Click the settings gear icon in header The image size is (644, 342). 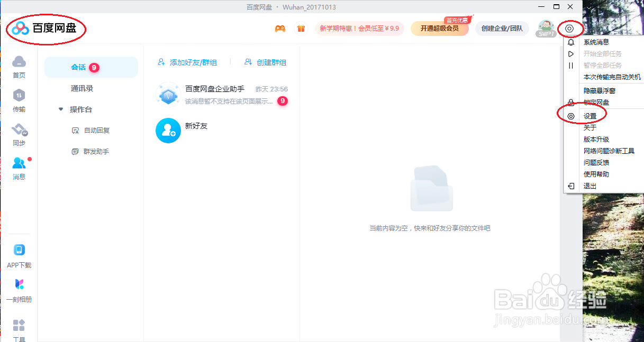569,29
